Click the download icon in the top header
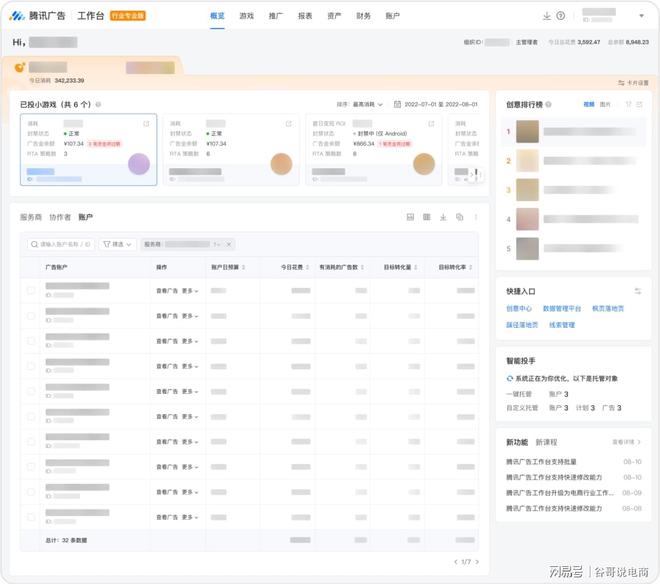 coord(547,16)
